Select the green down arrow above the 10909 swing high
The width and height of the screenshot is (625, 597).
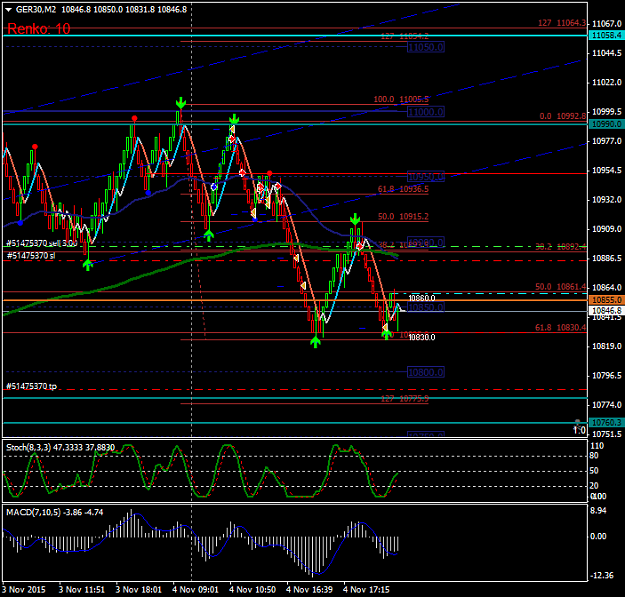point(355,219)
